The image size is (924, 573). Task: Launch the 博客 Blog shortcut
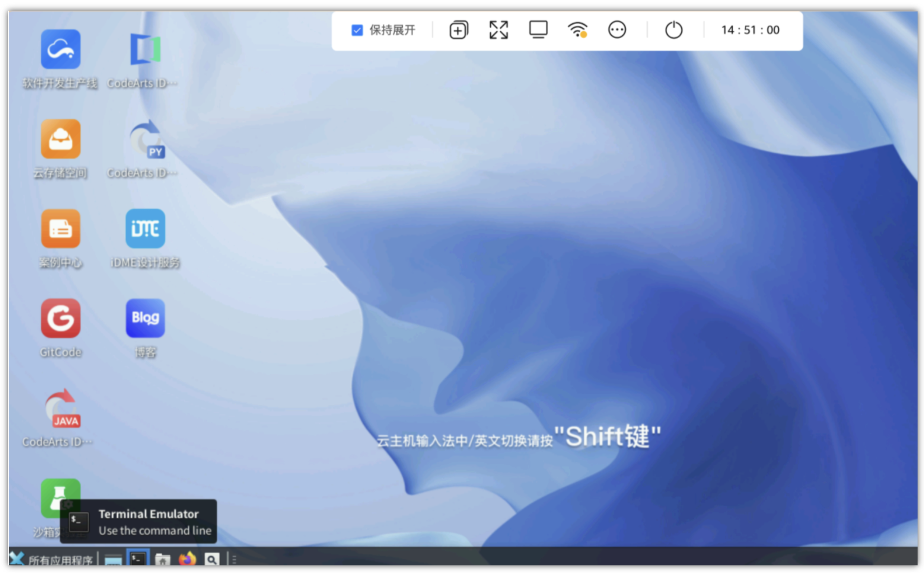pos(145,318)
